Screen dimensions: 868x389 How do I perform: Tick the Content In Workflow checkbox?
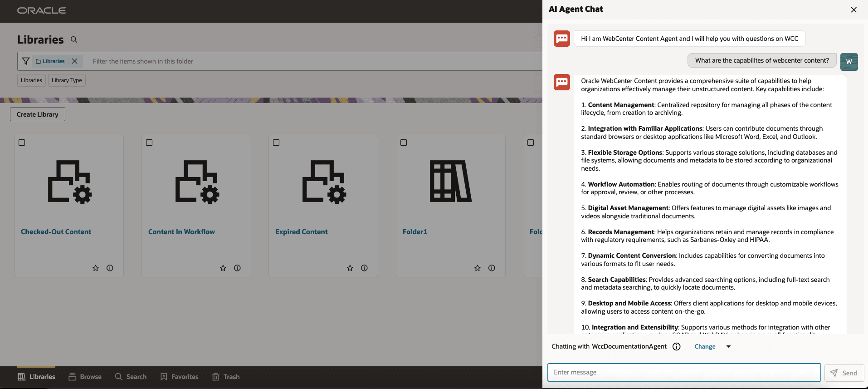click(149, 143)
